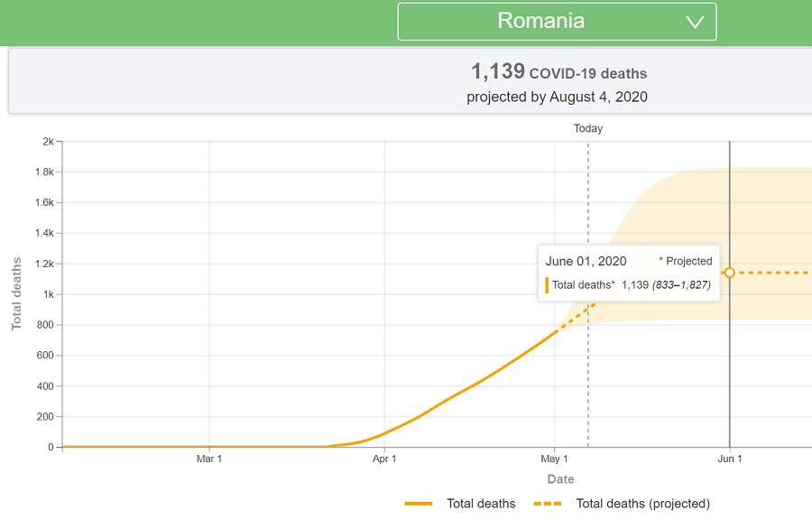Select the Jun 1 date axis label
This screenshot has height=520, width=812.
[x=729, y=460]
